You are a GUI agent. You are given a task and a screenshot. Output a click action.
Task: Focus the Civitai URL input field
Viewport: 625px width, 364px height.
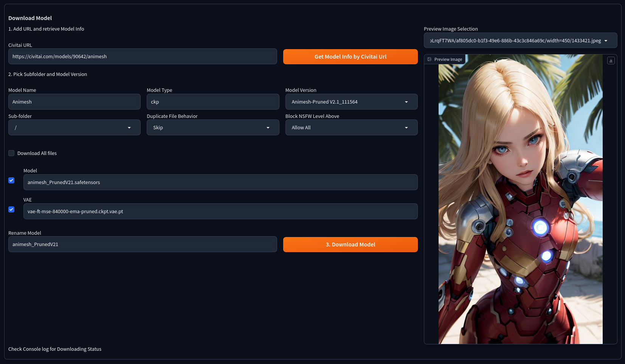tap(143, 56)
